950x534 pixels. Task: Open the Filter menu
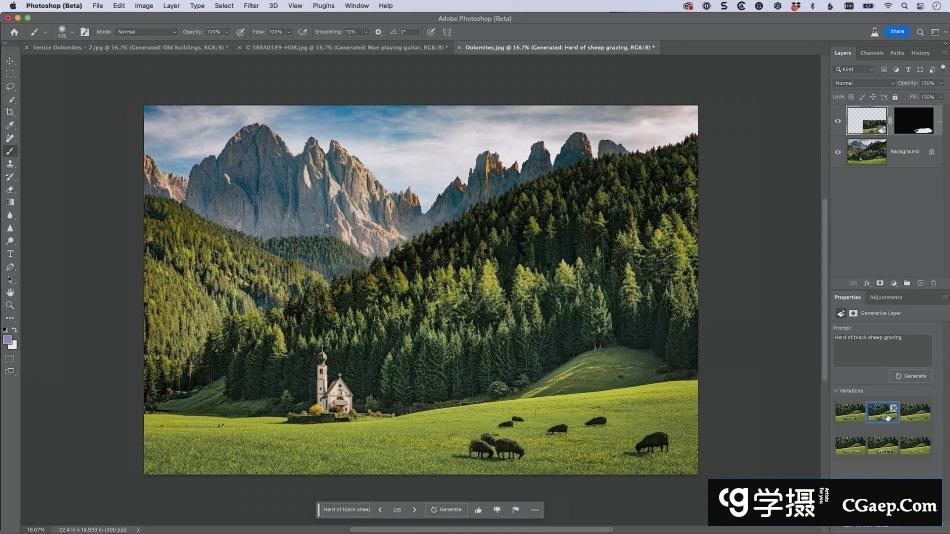point(251,6)
